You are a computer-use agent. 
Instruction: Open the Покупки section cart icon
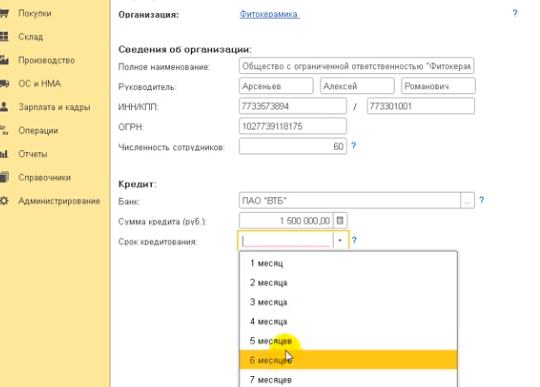click(x=4, y=13)
